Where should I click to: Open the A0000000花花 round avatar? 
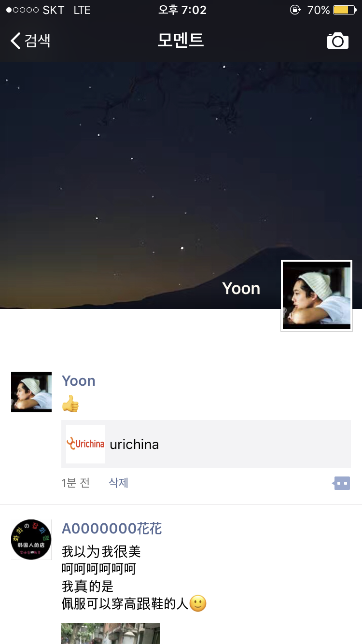pyautogui.click(x=31, y=540)
